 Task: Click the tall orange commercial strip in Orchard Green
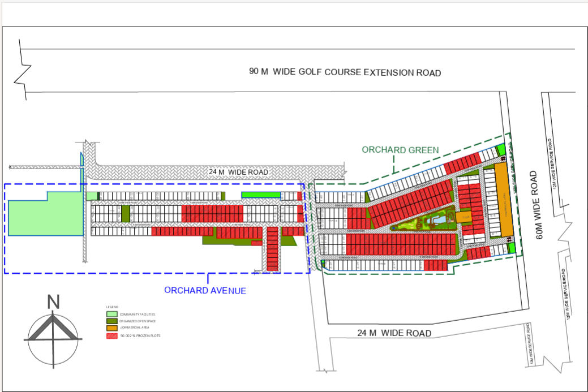[x=504, y=200]
